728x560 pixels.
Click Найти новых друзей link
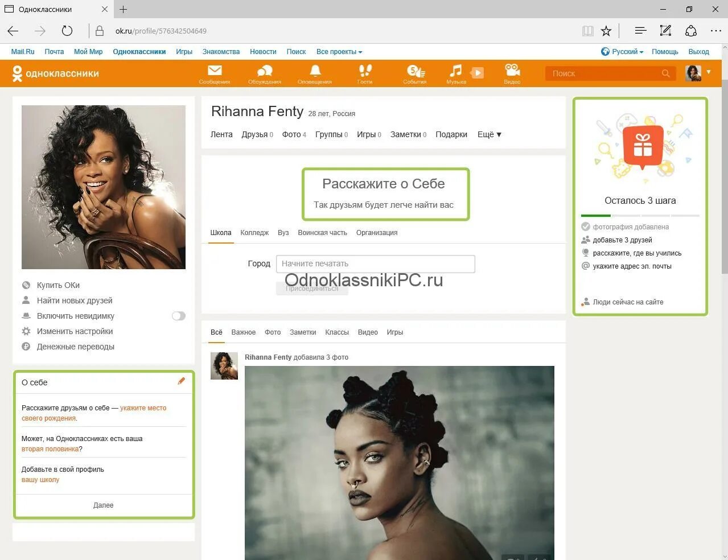[x=75, y=300]
